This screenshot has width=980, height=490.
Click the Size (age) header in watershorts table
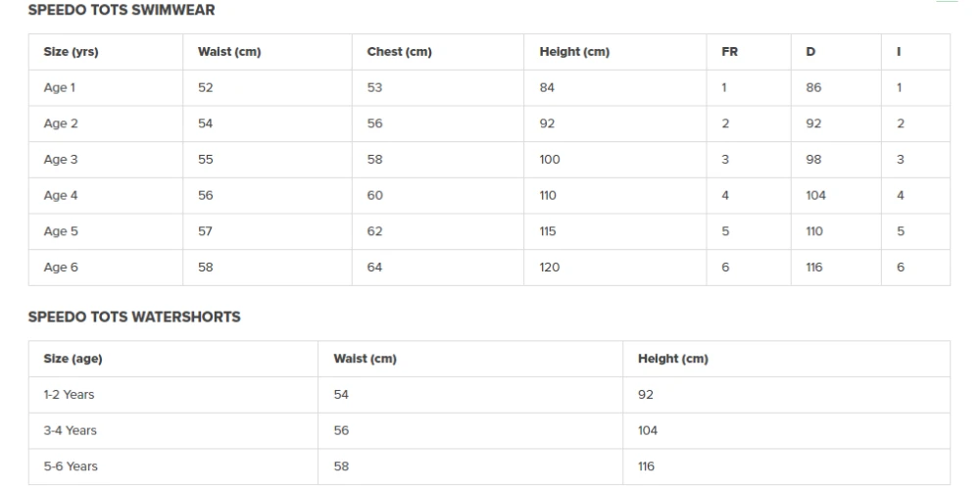(73, 359)
